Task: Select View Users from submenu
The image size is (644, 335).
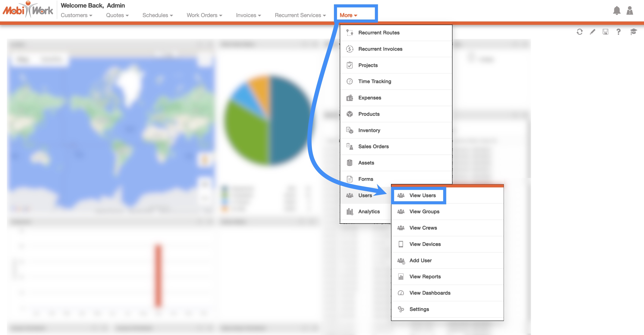Action: tap(422, 195)
